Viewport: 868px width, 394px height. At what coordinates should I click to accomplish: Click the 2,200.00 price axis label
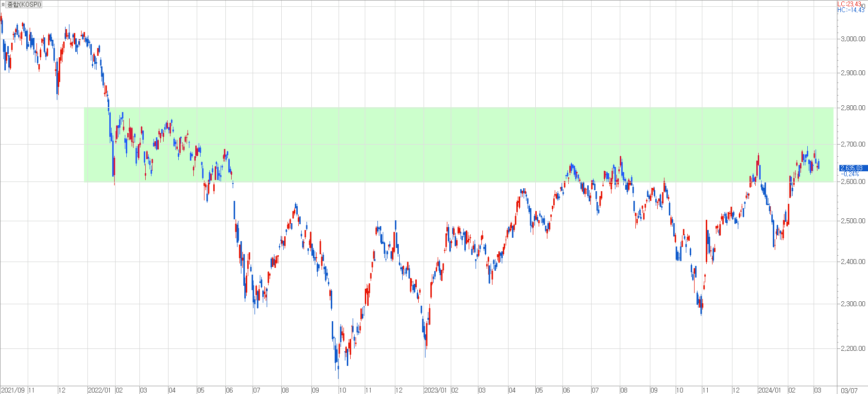[852, 348]
